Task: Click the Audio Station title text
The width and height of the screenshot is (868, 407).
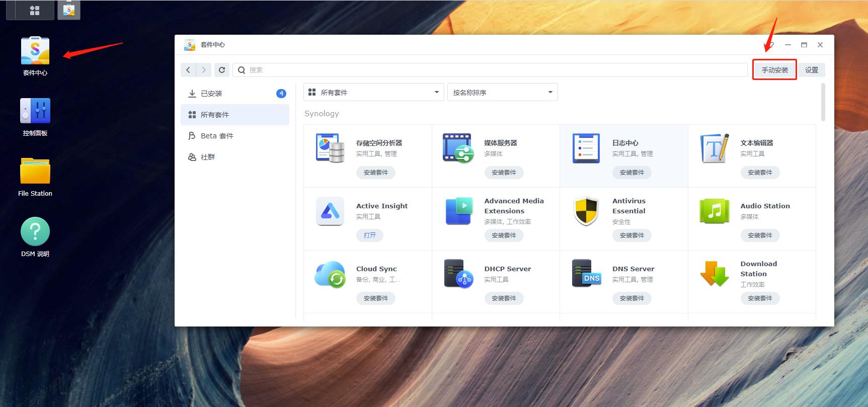Action: [765, 206]
